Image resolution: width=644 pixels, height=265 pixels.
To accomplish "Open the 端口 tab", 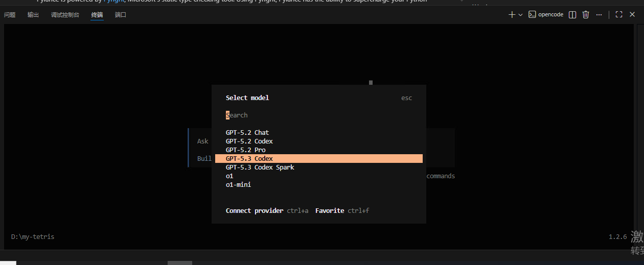I will (x=121, y=15).
